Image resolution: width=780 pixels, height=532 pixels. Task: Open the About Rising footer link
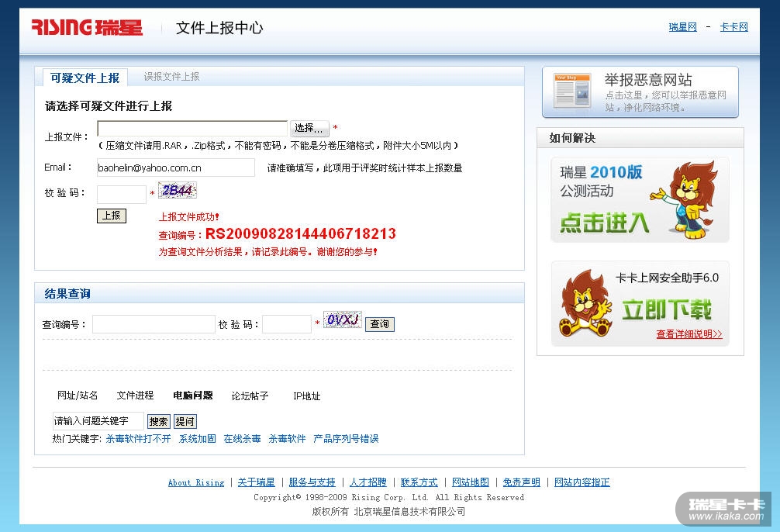(196, 482)
